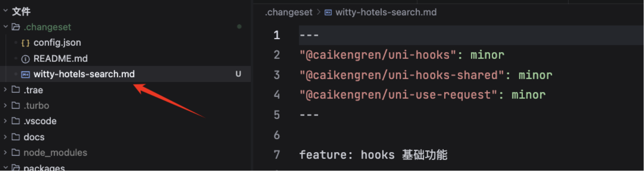Open config.json in the file tree

point(57,43)
